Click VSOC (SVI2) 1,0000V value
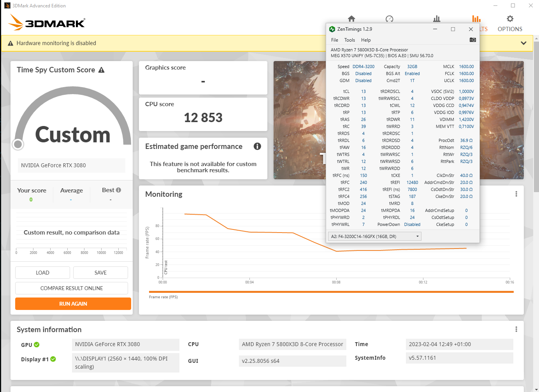This screenshot has width=539, height=392. coord(466,91)
